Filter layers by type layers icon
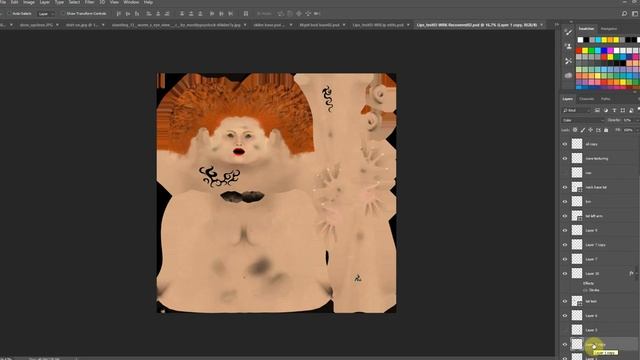640x360 pixels. pos(614,110)
